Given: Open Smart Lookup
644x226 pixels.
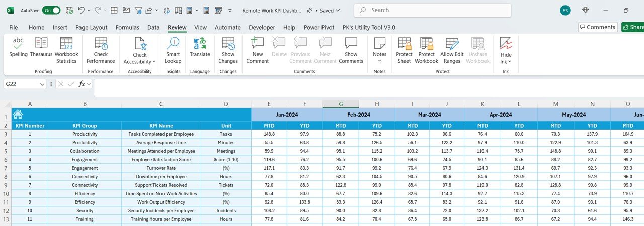Looking at the screenshot, I should click(x=173, y=50).
